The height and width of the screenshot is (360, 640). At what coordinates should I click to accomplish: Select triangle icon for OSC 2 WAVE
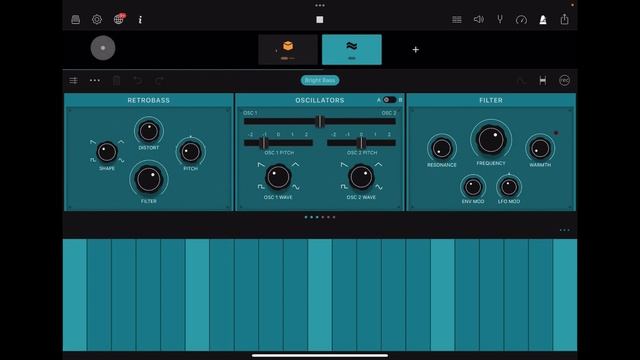(x=379, y=165)
